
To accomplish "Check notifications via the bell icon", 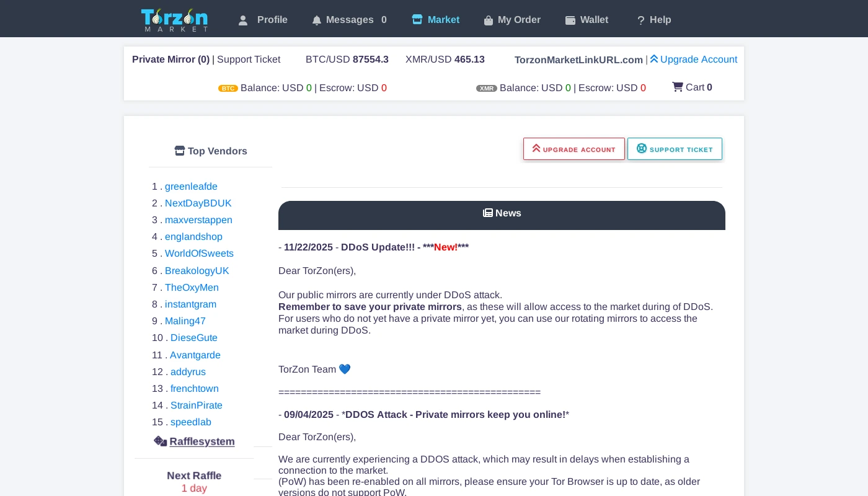I will coord(317,20).
